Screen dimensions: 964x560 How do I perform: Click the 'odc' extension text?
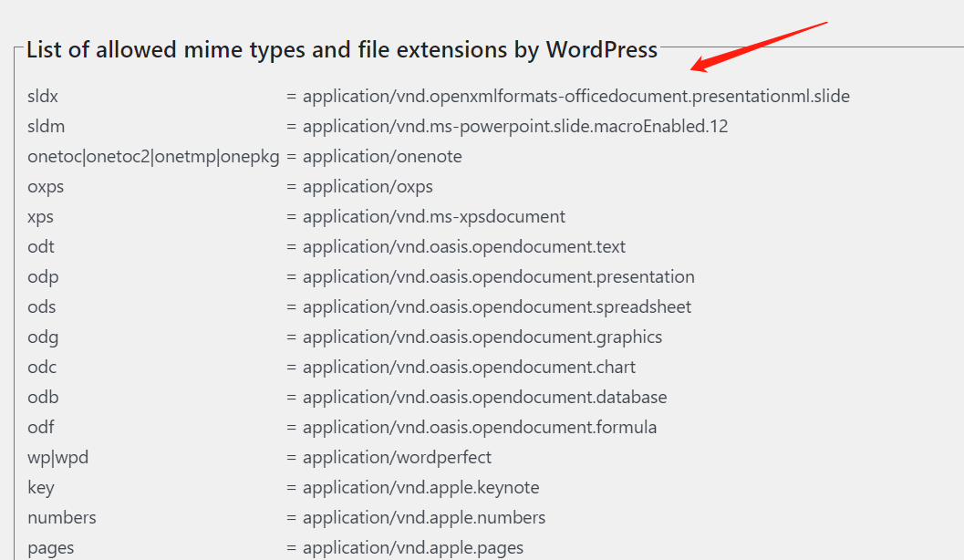point(42,368)
